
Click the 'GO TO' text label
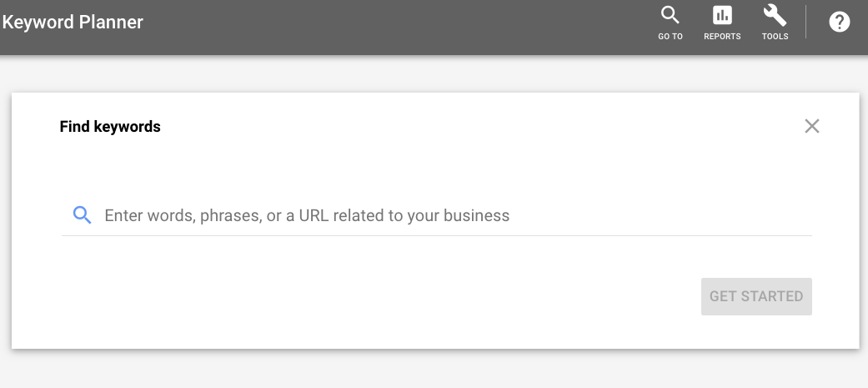point(670,37)
